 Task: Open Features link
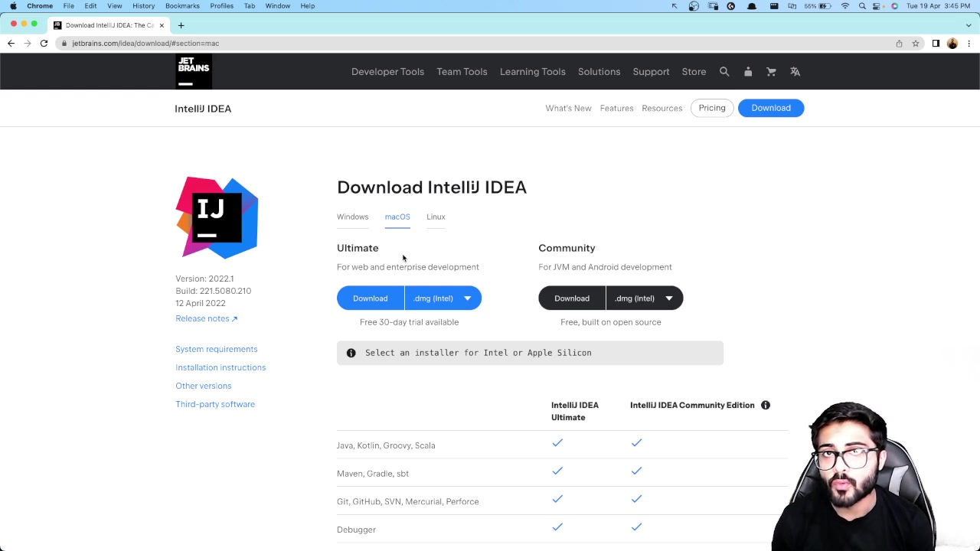tap(616, 108)
